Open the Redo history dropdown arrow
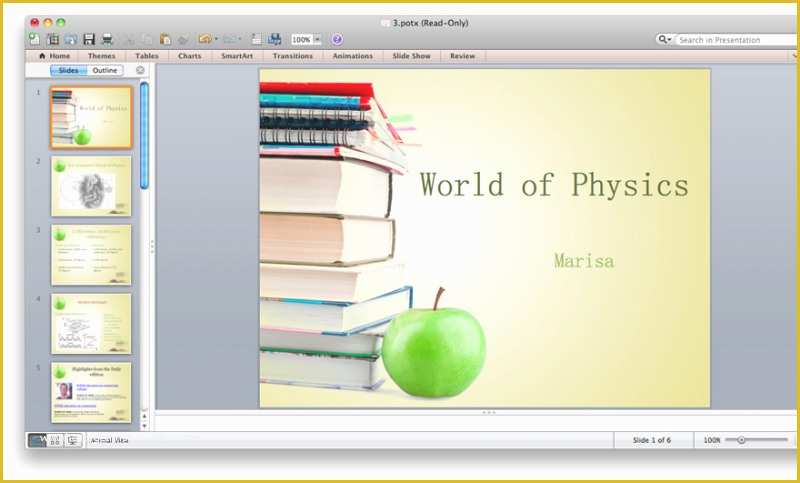The width and height of the screenshot is (800, 483). tap(240, 39)
